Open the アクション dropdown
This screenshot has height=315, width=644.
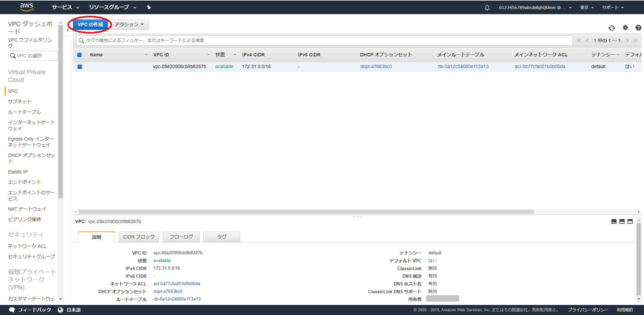tap(130, 24)
